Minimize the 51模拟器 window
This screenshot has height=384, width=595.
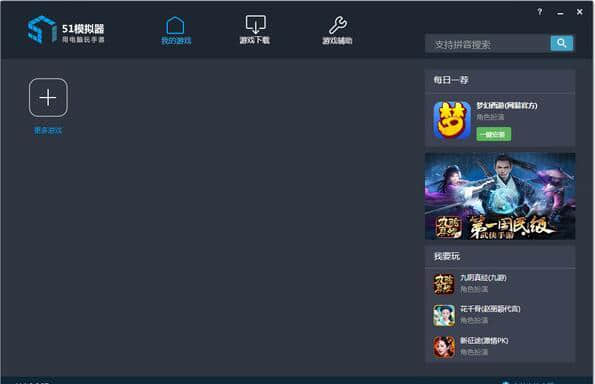point(560,13)
